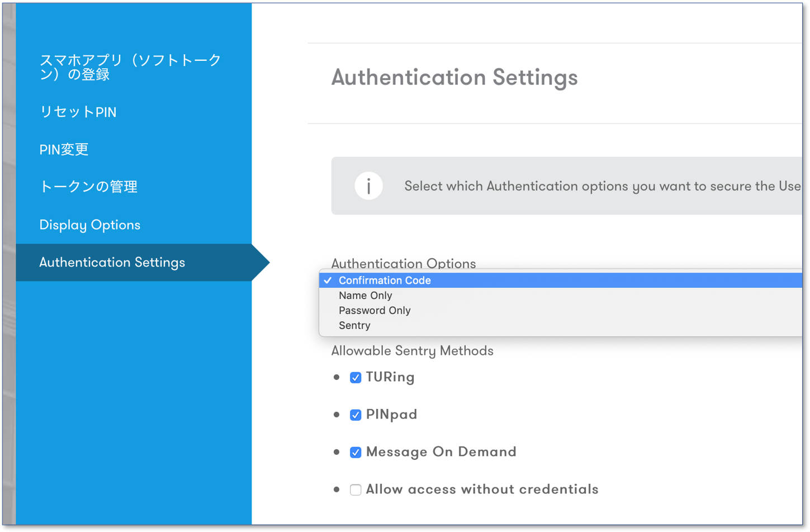Choose Name Only from the dropdown
This screenshot has width=810, height=532.
point(366,296)
